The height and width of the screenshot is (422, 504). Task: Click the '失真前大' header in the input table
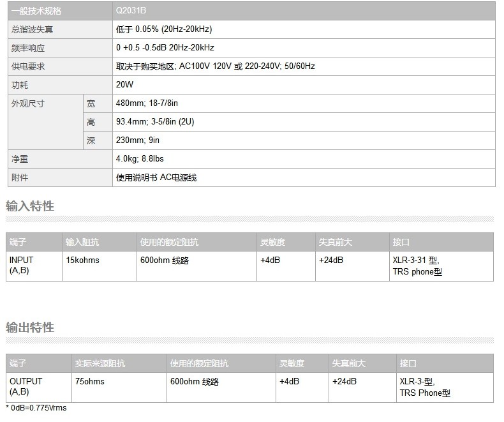point(352,242)
